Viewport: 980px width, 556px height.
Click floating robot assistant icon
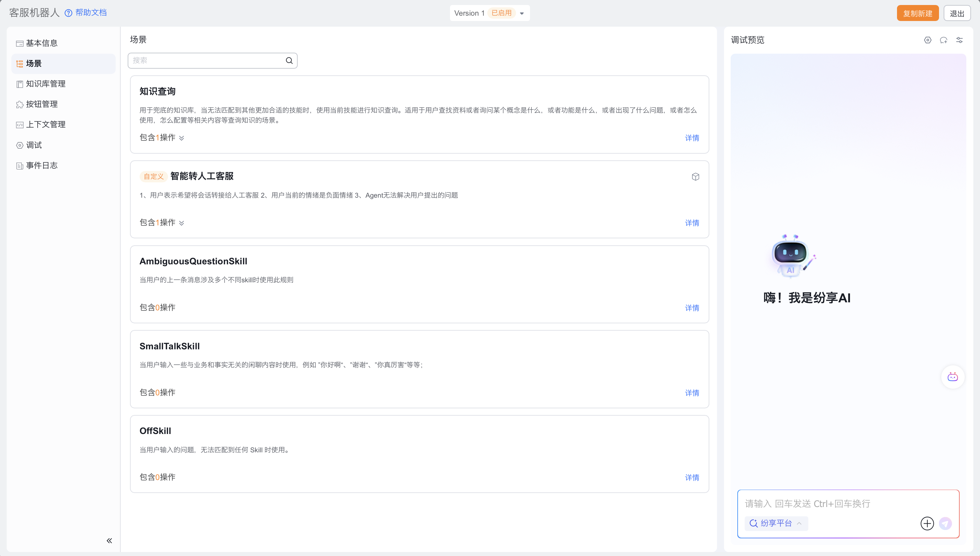[x=953, y=377]
